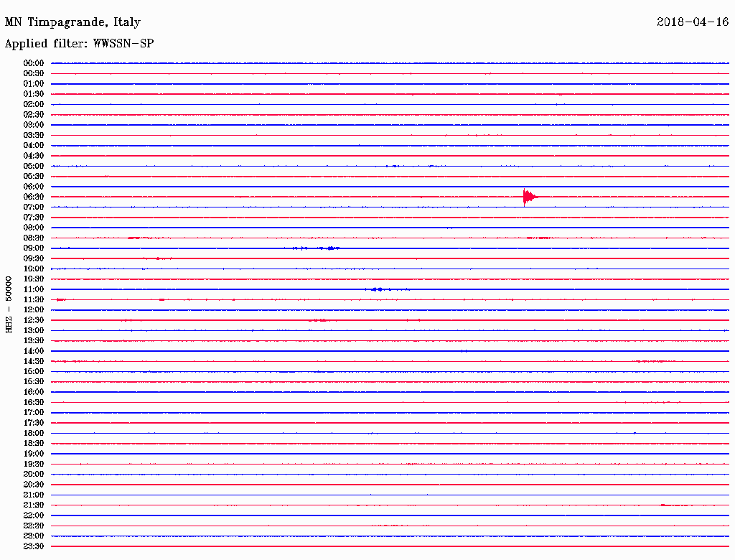The image size is (735, 560).
Task: Select the 03:30 time label
Action: tap(34, 135)
